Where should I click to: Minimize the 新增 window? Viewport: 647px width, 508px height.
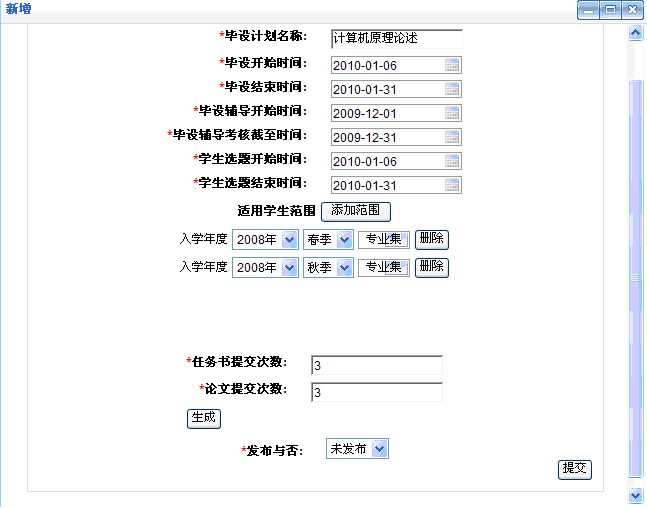point(588,9)
